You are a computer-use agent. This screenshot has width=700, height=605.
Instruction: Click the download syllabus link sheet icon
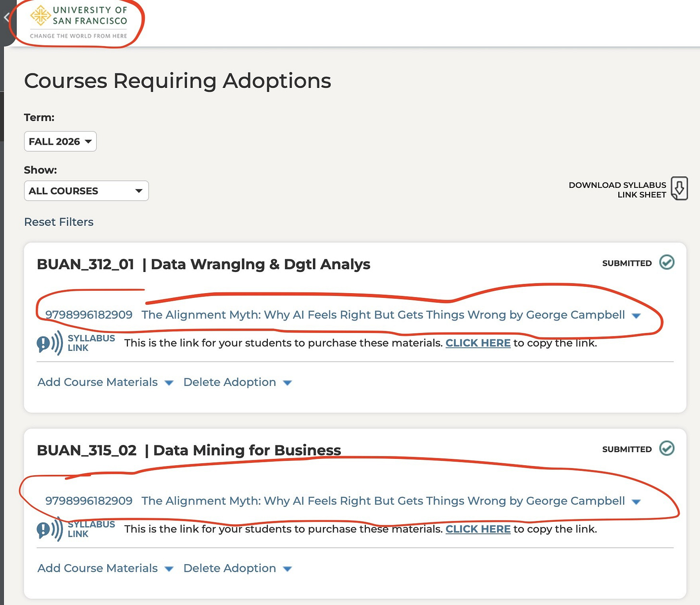(679, 188)
